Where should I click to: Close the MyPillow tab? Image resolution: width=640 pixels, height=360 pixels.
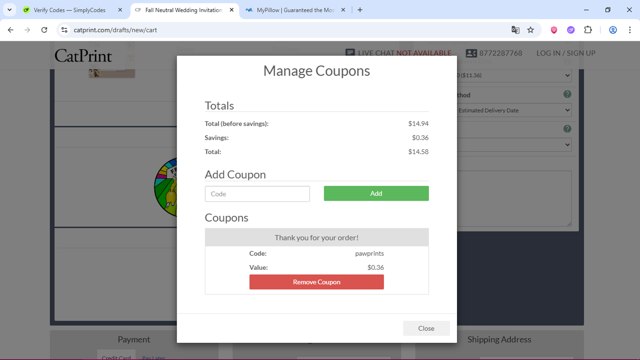[343, 10]
